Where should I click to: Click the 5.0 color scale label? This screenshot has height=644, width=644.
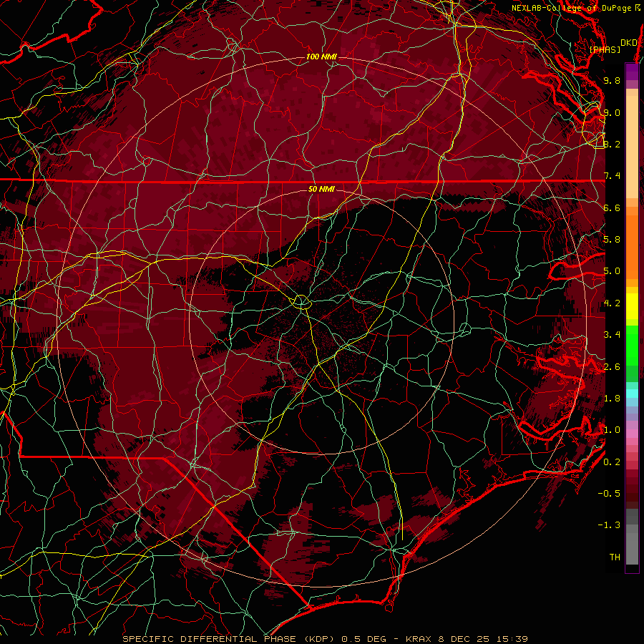pyautogui.click(x=612, y=271)
